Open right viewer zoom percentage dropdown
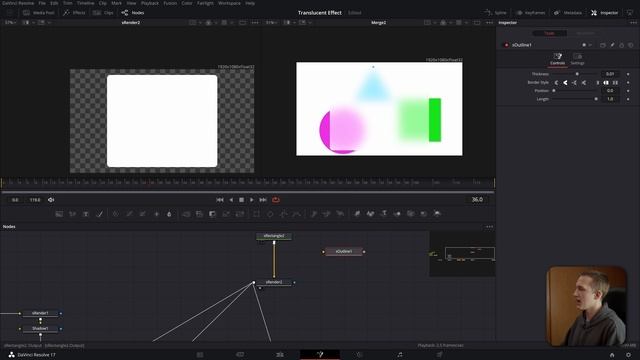This screenshot has width=640, height=360. [x=272, y=23]
